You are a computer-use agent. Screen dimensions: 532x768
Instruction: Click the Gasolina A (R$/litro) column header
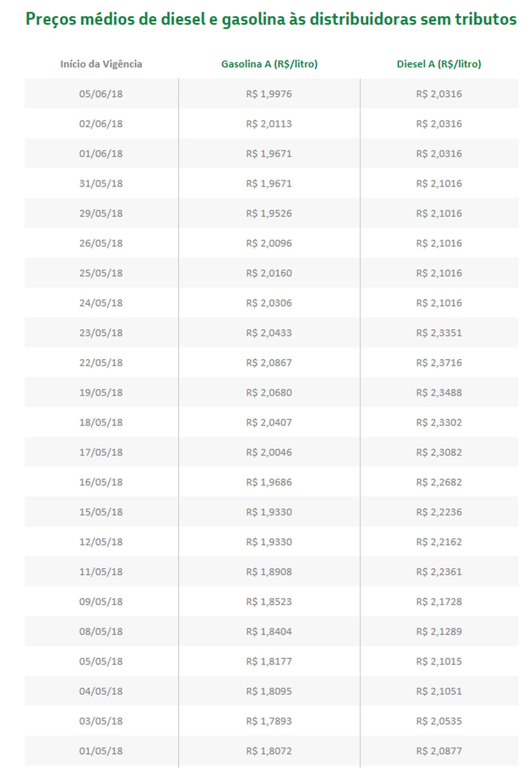point(269,64)
